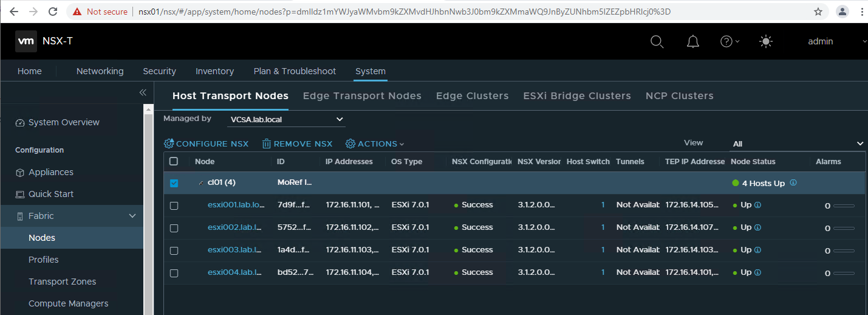
Task: Click REMOVE NSX button
Action: click(x=298, y=144)
